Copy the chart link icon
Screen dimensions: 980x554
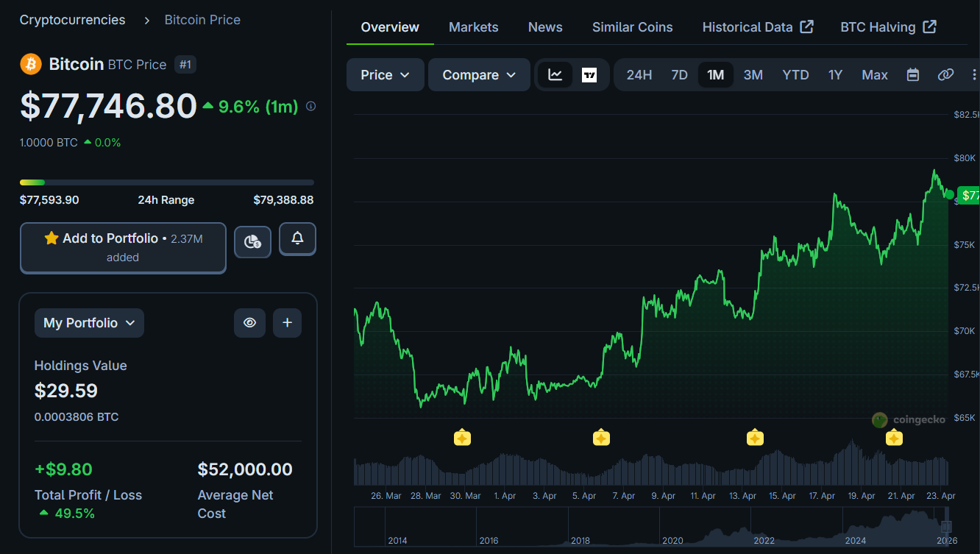click(945, 75)
